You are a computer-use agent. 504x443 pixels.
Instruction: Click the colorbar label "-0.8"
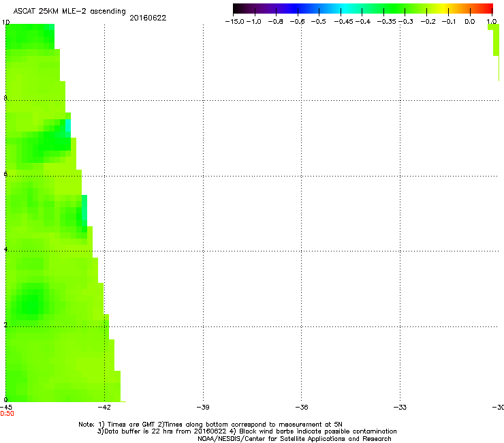tap(276, 22)
